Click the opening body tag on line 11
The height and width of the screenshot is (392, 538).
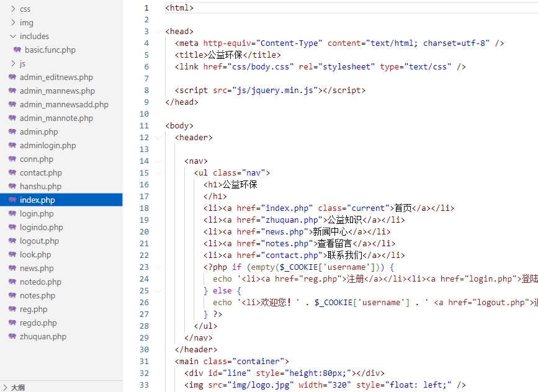click(x=179, y=125)
